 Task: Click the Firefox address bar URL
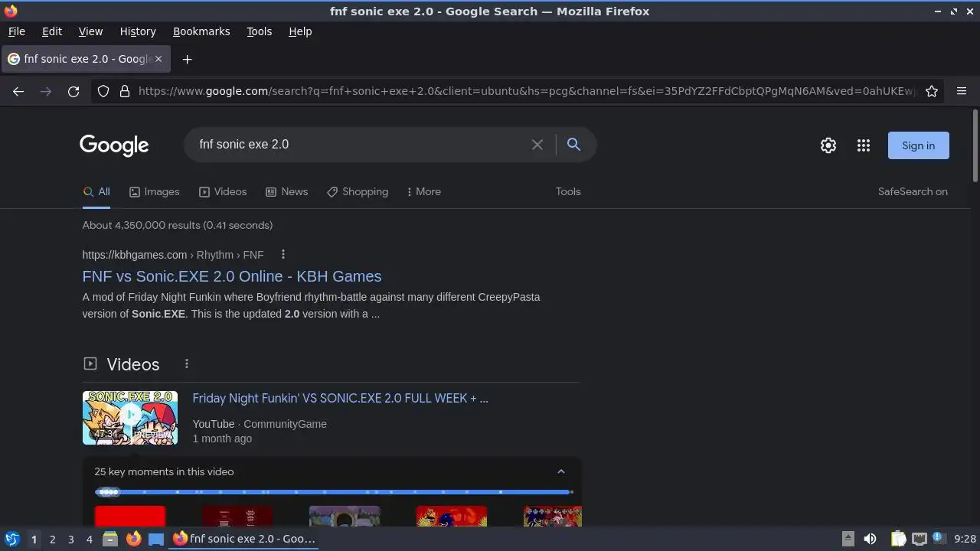[526, 91]
